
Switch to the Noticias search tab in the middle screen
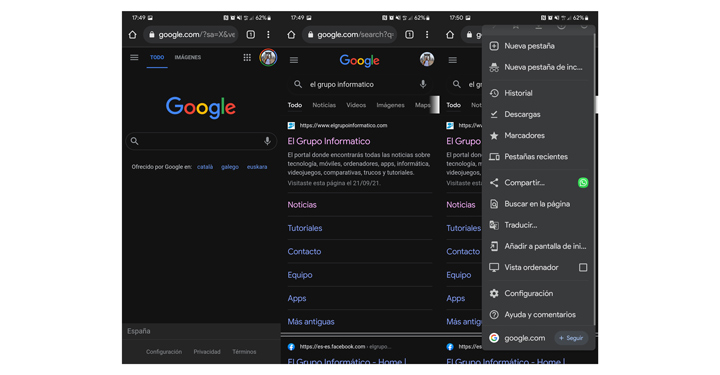[x=324, y=105]
